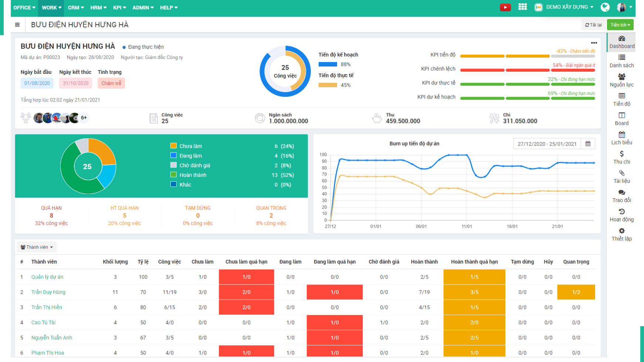Screen dimensions: 644x362
Task: Click the Chờ đánh giá legend swatch
Action: click(173, 165)
